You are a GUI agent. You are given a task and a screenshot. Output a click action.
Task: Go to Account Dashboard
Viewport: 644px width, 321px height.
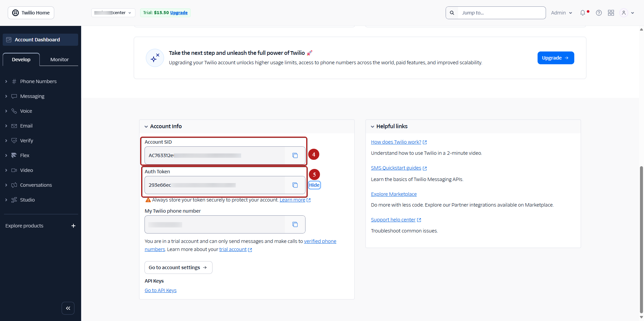coord(40,40)
